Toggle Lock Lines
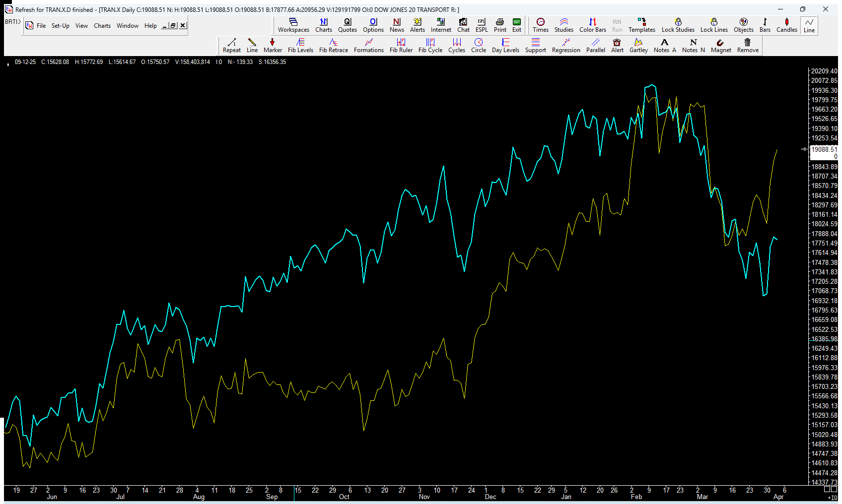Viewport: 842px width, 504px height. (713, 25)
